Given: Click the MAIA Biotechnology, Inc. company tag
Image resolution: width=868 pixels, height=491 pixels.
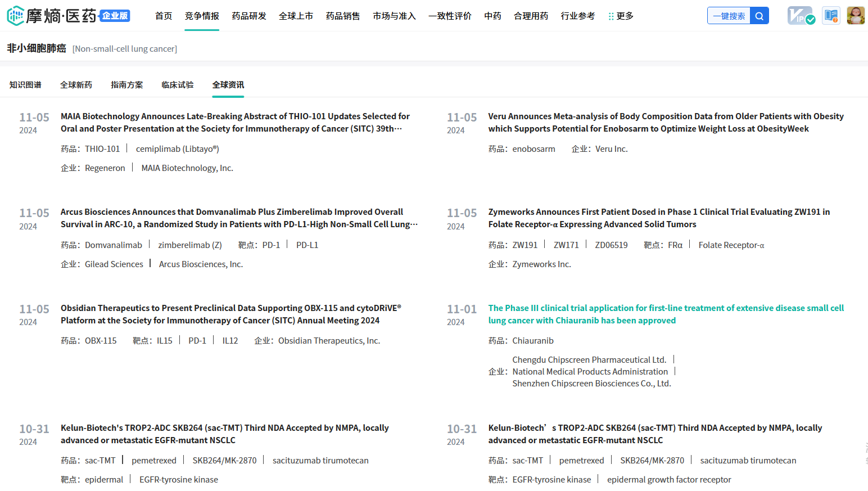Looking at the screenshot, I should point(187,168).
